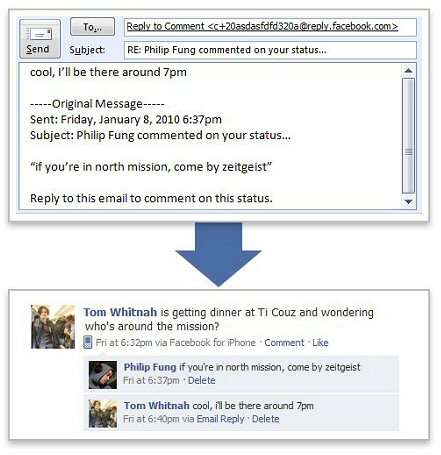Click the Like link under the status

coord(320,343)
